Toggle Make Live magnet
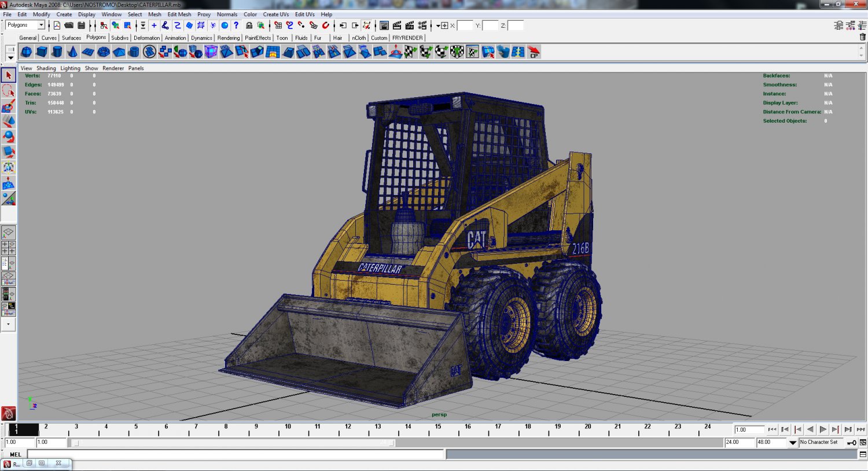Image resolution: width=868 pixels, height=471 pixels. 326,25
